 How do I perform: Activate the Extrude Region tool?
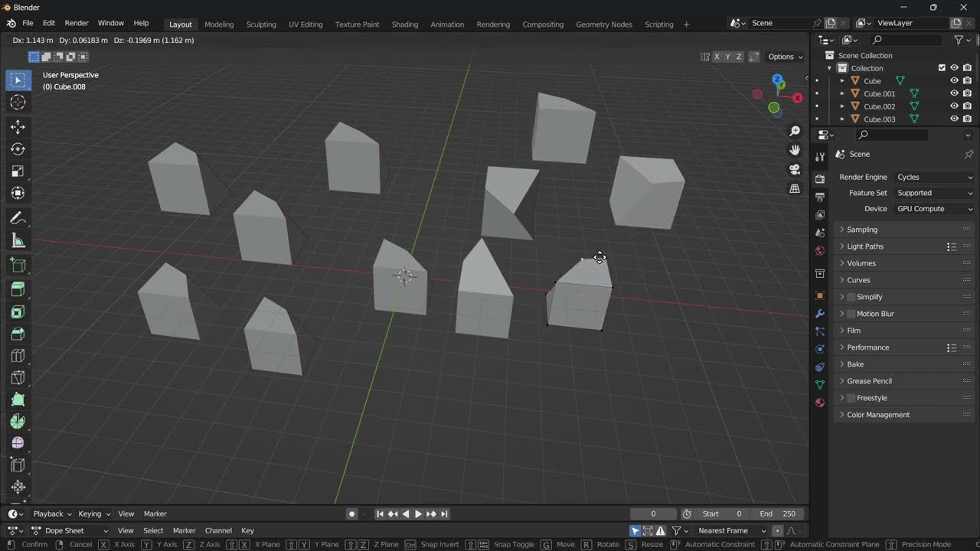pyautogui.click(x=18, y=289)
